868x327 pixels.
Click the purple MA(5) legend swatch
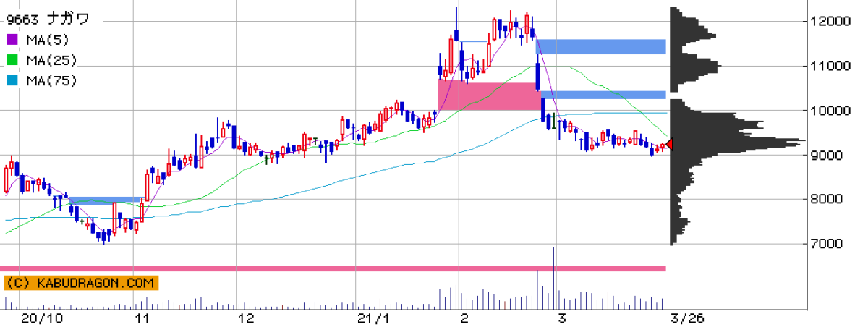(x=13, y=39)
